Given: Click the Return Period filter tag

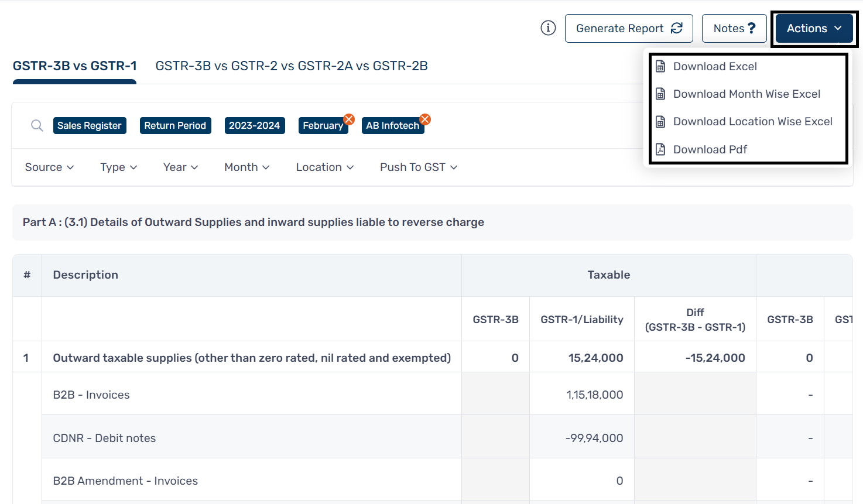Looking at the screenshot, I should tap(175, 126).
